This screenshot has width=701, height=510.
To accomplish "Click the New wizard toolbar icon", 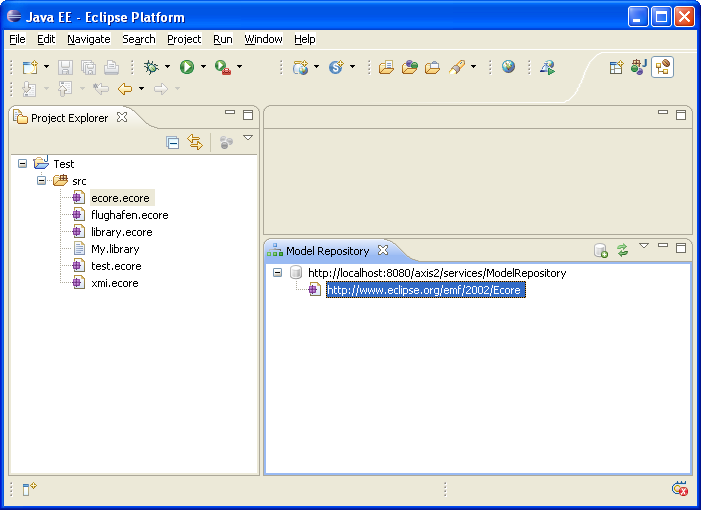I will pos(30,67).
